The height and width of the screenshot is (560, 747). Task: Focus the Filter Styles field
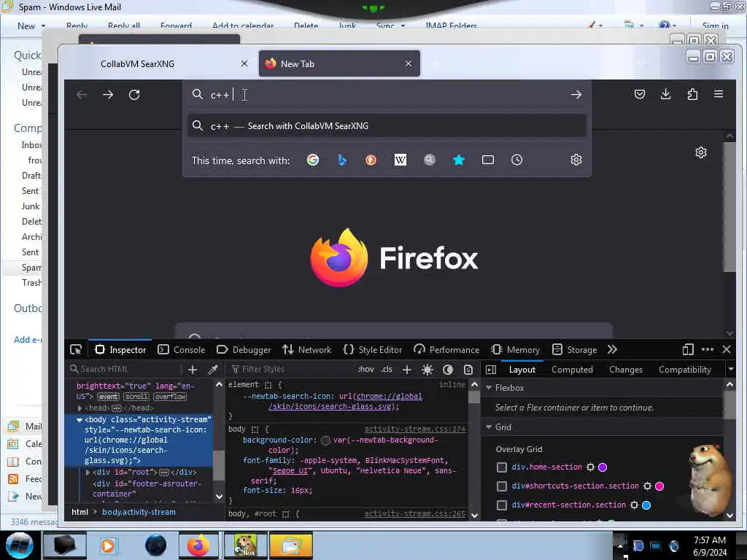pos(290,370)
